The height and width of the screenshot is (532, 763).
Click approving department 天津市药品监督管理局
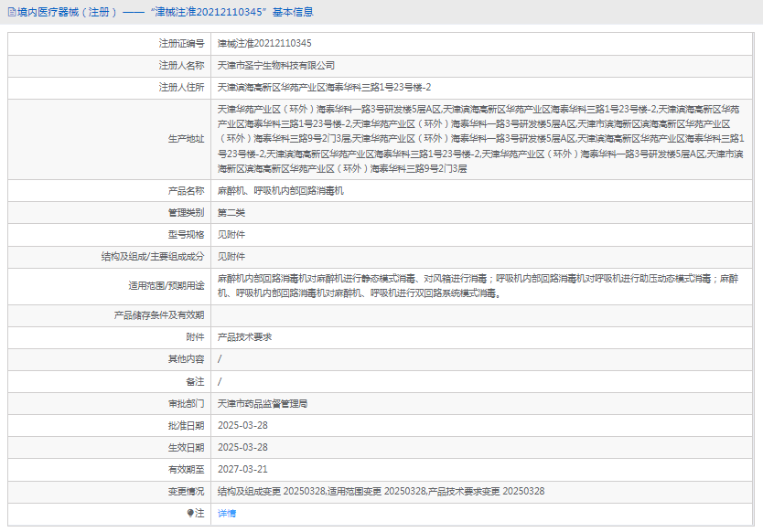[x=263, y=404]
